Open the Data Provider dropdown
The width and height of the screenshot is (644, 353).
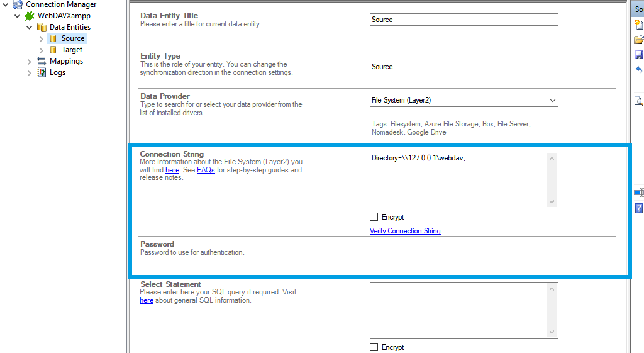552,100
